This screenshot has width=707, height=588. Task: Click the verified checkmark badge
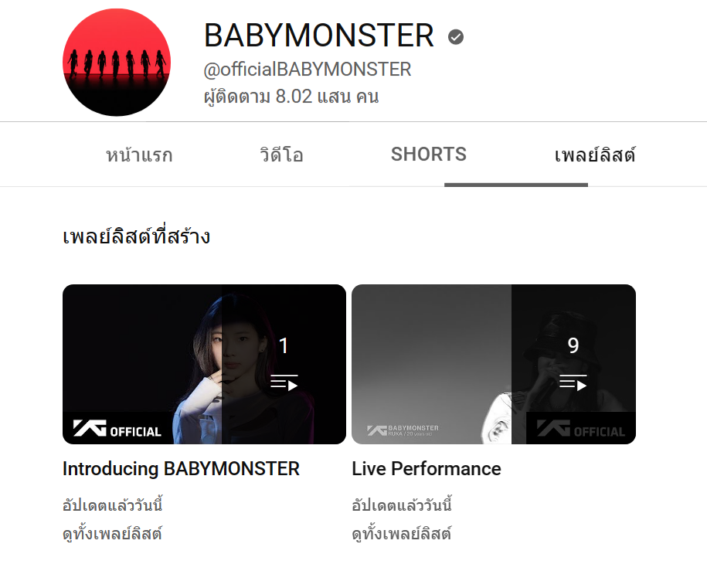coord(456,37)
